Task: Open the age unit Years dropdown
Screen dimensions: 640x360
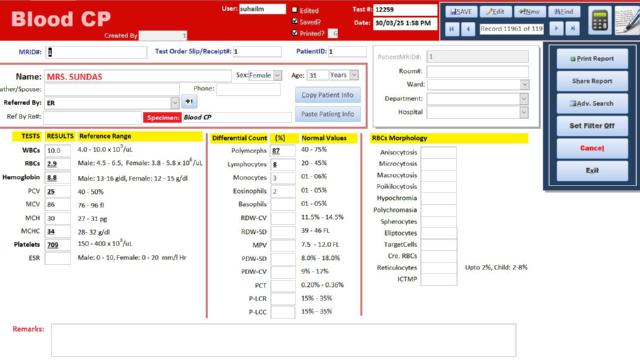Action: (354, 75)
